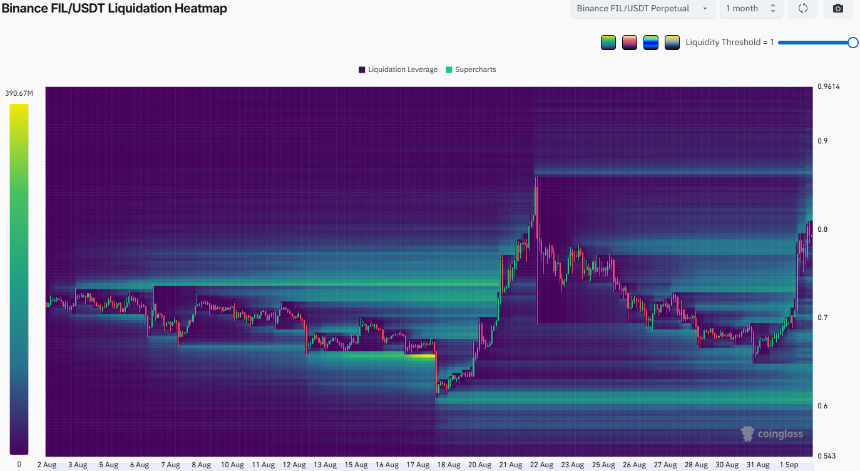860x471 pixels.
Task: Click the 7 Aug date axis label
Action: click(170, 464)
